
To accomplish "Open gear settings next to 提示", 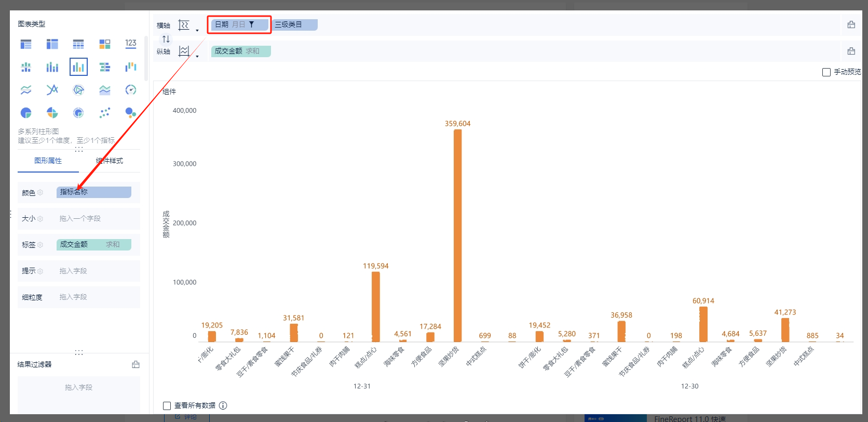I will [x=40, y=271].
